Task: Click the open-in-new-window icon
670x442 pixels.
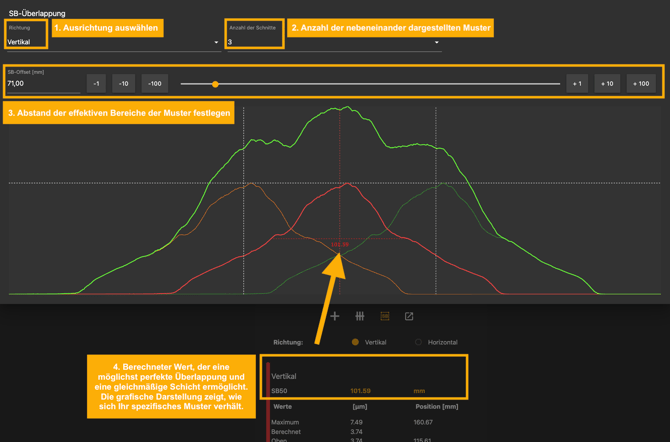Action: point(409,316)
